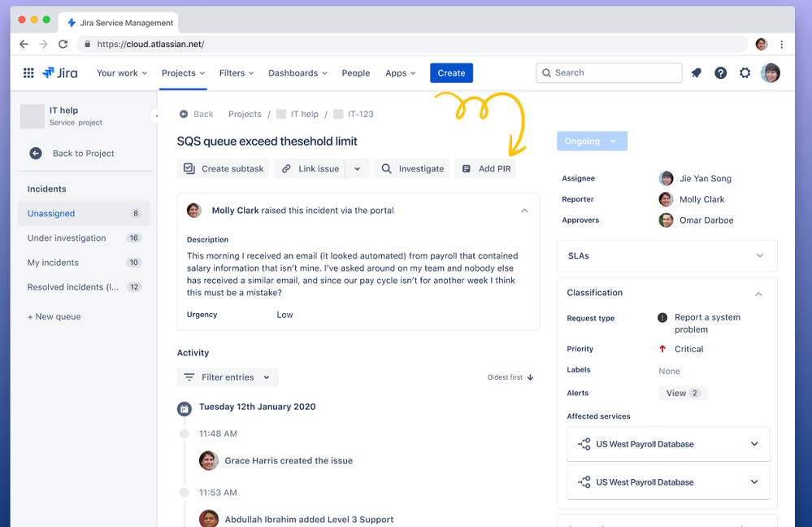
Task: Open the Under investigation queue
Action: pos(84,237)
